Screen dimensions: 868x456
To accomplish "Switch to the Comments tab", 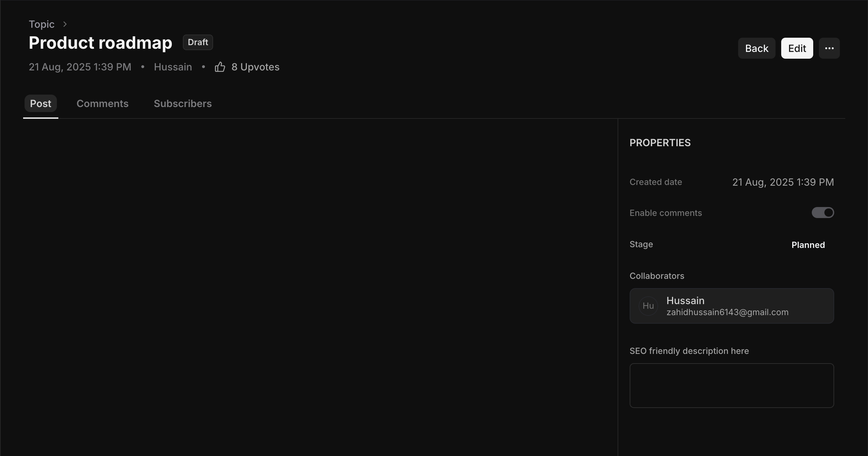I will click(102, 104).
